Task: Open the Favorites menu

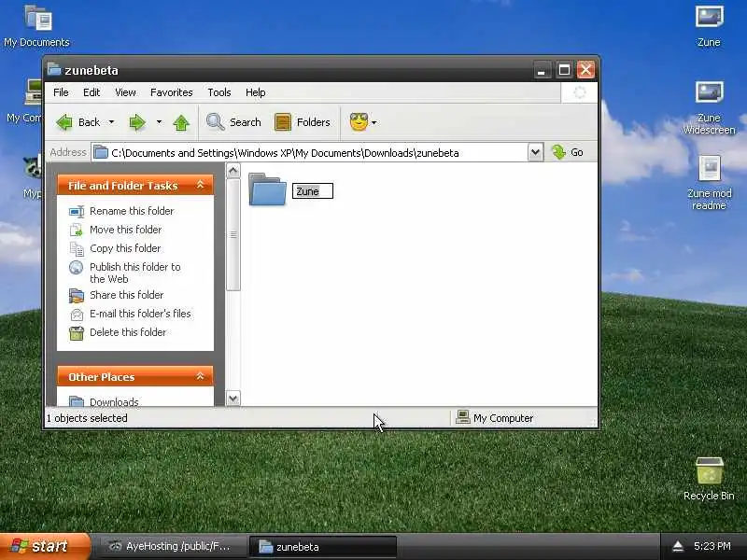Action: [172, 92]
